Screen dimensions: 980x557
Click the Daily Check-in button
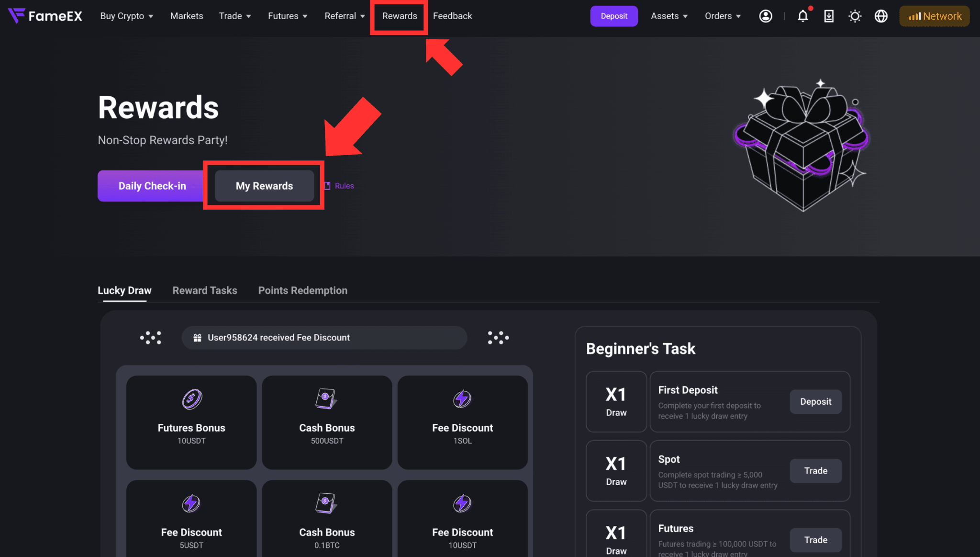tap(152, 186)
